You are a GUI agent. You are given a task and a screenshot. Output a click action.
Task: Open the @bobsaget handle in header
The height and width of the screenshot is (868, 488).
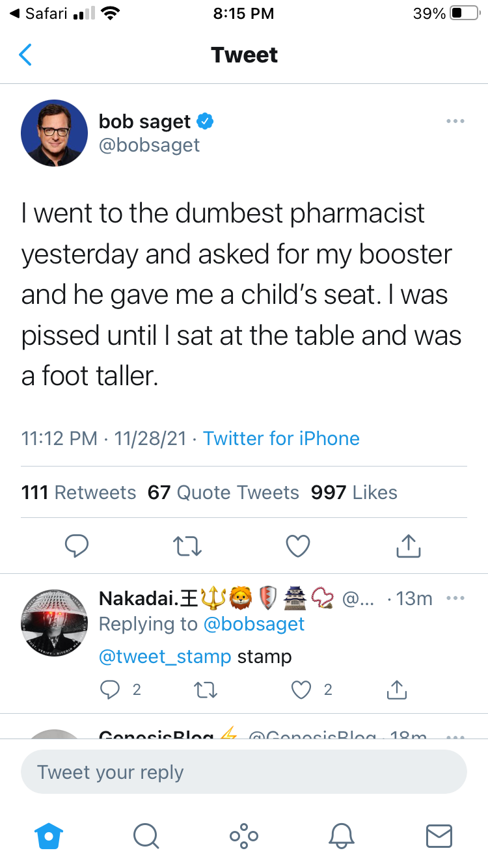[x=149, y=144]
